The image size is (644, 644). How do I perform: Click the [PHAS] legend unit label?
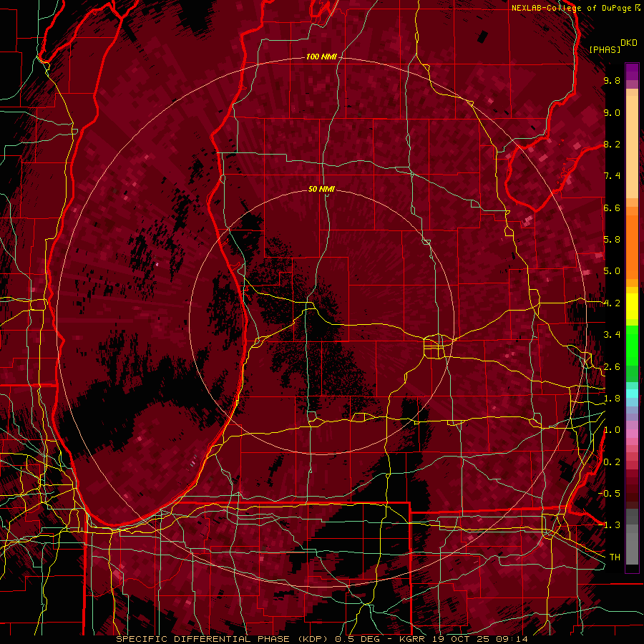tap(605, 49)
